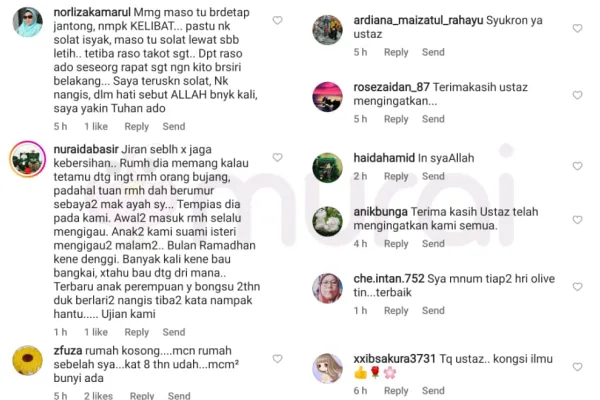Send nuraidabasir's comment to someone
This screenshot has height=400, width=600.
point(174,332)
